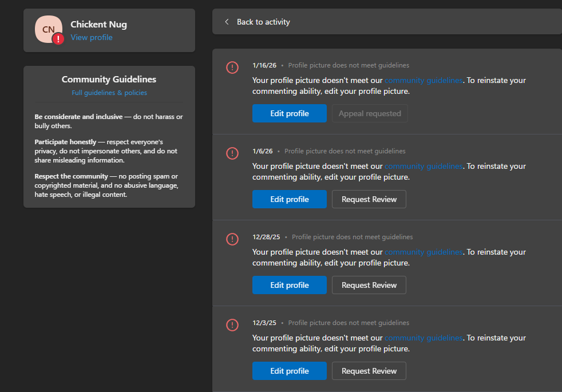
Task: Open community guidelines link in 12/28/25 notice
Action: click(424, 252)
